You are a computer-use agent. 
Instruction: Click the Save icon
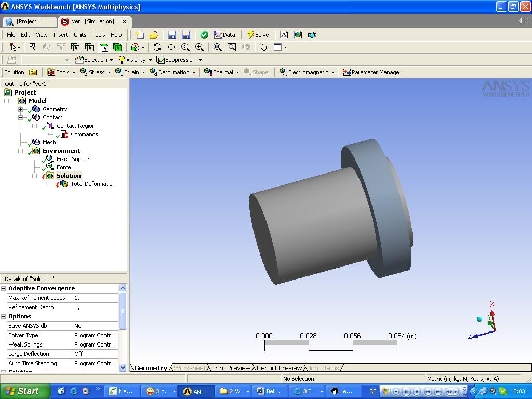171,35
